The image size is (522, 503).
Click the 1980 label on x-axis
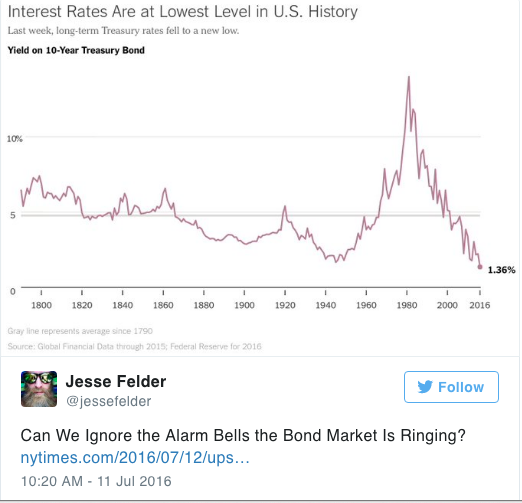[407, 305]
